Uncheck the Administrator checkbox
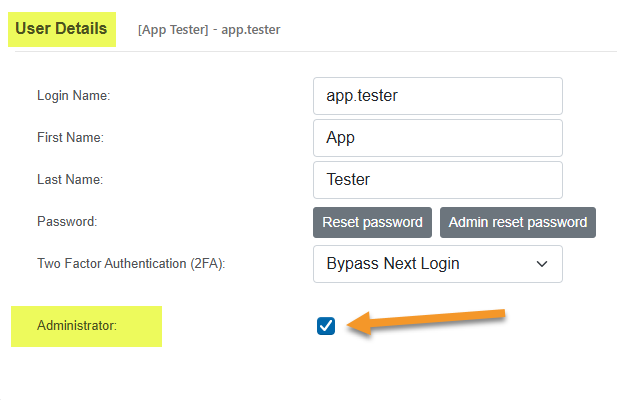This screenshot has width=617, height=400. coord(326,326)
